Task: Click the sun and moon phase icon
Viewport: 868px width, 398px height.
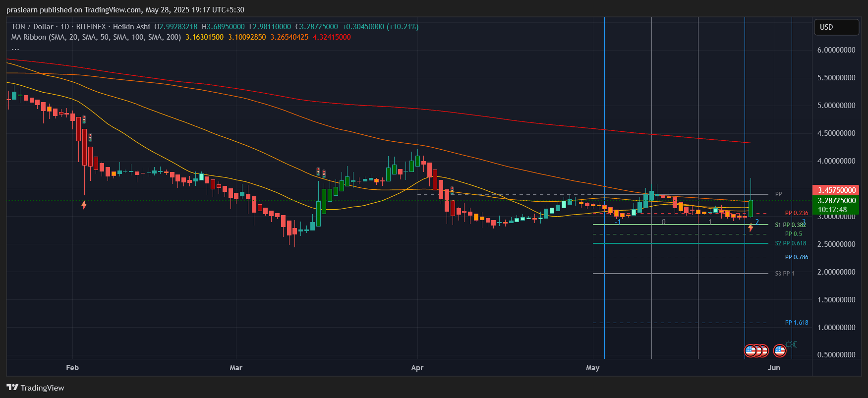Action: pyautogui.click(x=792, y=344)
